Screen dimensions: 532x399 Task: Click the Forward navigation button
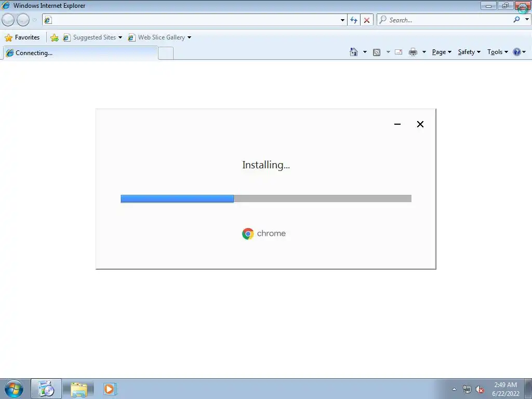(23, 20)
